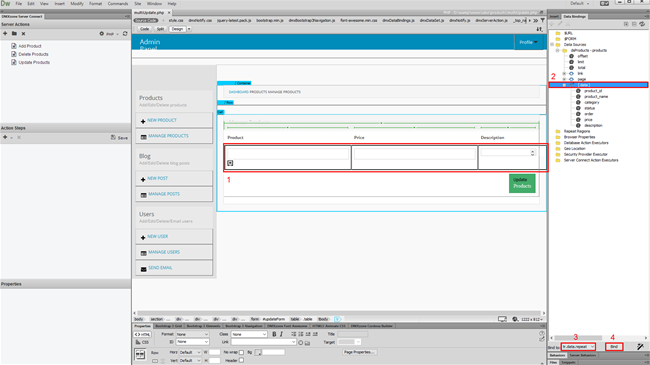Apply italic formatting in Properties
The image size is (650, 365).
[281, 334]
